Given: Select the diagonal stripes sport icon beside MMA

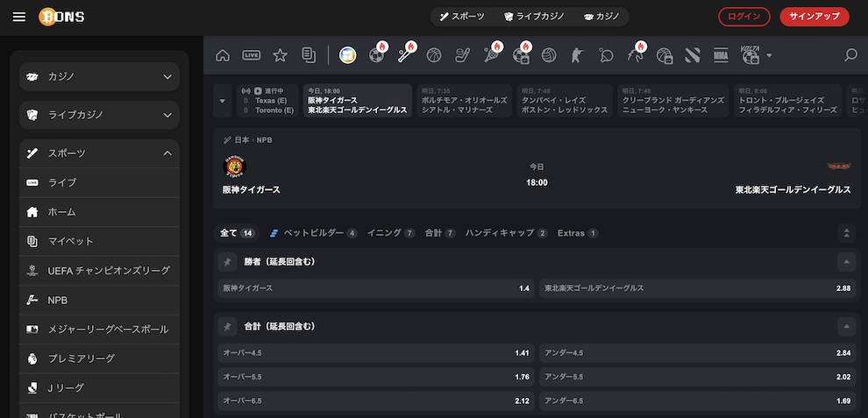Looking at the screenshot, I should pyautogui.click(x=693, y=55).
